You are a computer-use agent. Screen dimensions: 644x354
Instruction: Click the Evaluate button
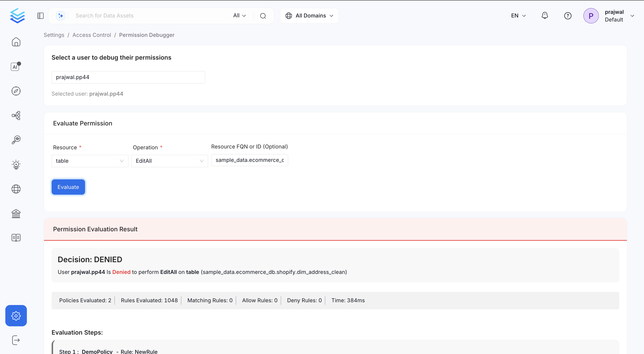[x=68, y=187]
